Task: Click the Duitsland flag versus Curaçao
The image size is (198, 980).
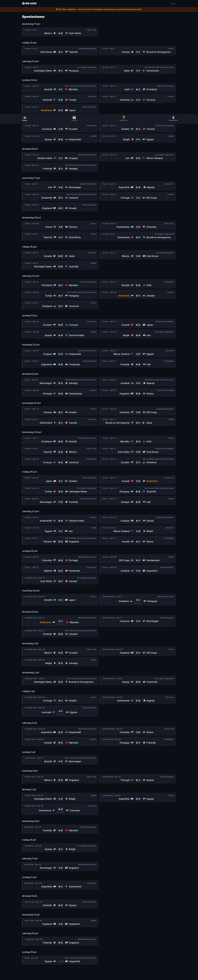Action: [132, 100]
